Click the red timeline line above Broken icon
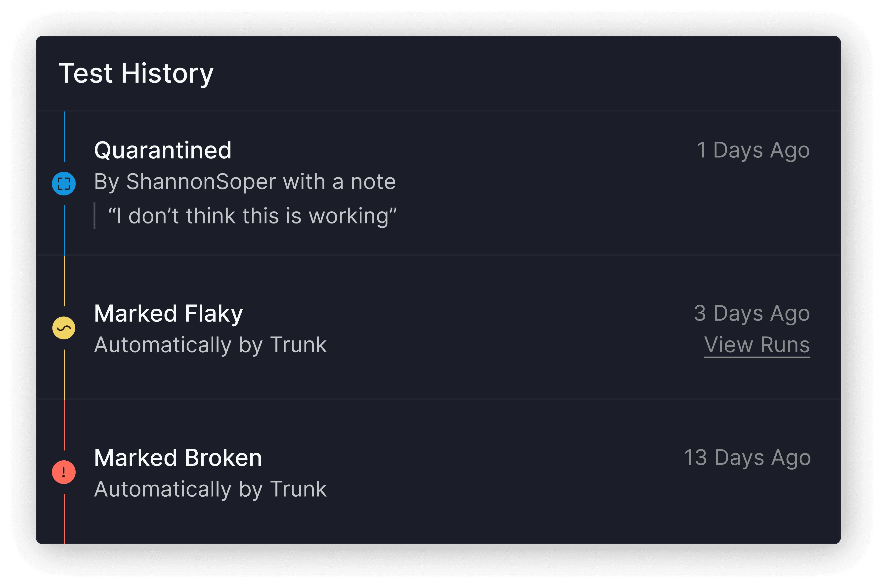 tap(65, 425)
